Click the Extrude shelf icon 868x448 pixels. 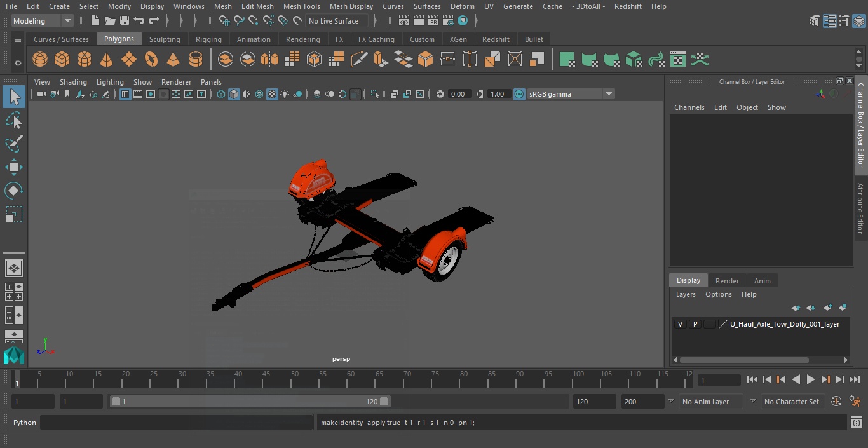(x=381, y=60)
